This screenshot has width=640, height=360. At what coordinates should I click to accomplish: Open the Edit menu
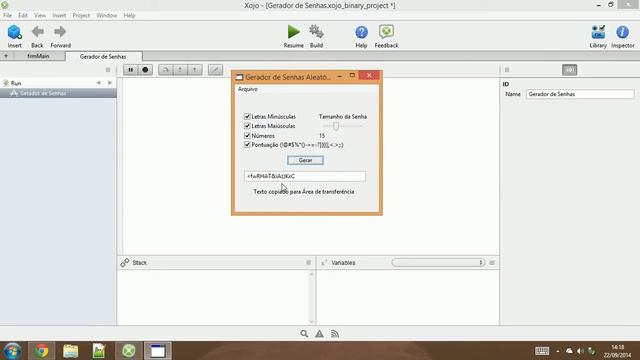pyautogui.click(x=23, y=16)
